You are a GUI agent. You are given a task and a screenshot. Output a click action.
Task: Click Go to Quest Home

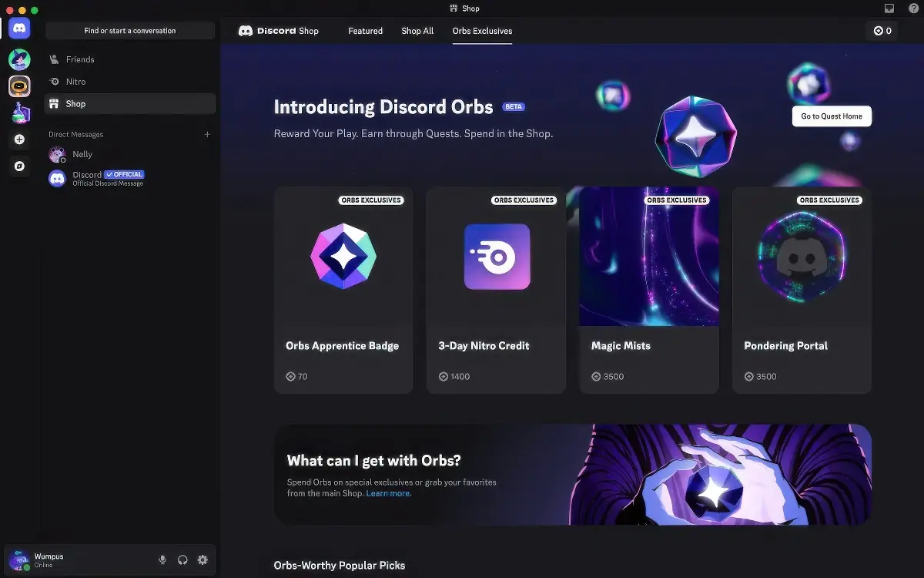coord(832,116)
